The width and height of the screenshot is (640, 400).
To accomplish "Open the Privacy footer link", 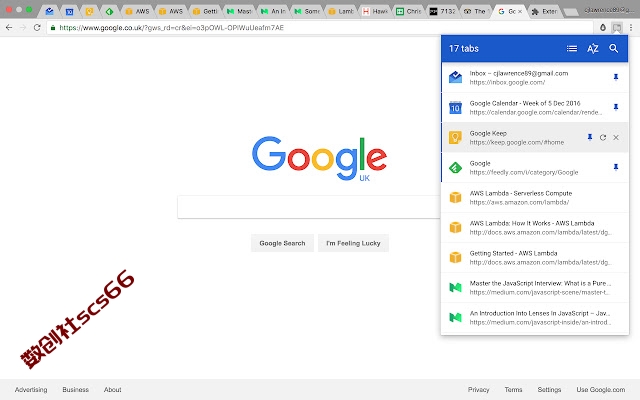I will click(x=478, y=390).
